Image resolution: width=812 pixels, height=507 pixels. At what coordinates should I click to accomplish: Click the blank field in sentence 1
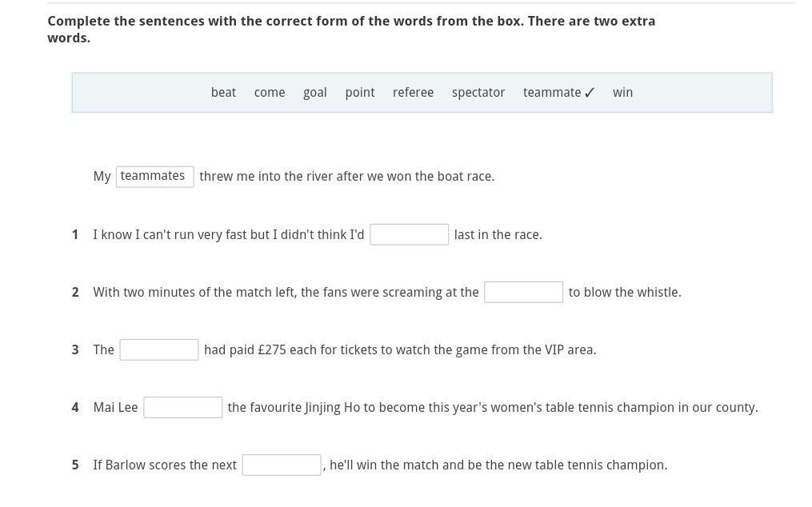pyautogui.click(x=409, y=234)
